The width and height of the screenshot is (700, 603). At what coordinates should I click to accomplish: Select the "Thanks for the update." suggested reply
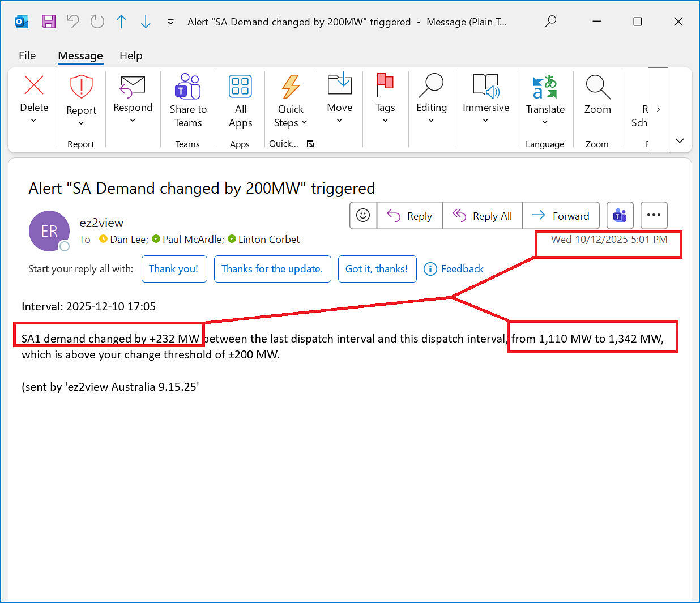(x=272, y=269)
